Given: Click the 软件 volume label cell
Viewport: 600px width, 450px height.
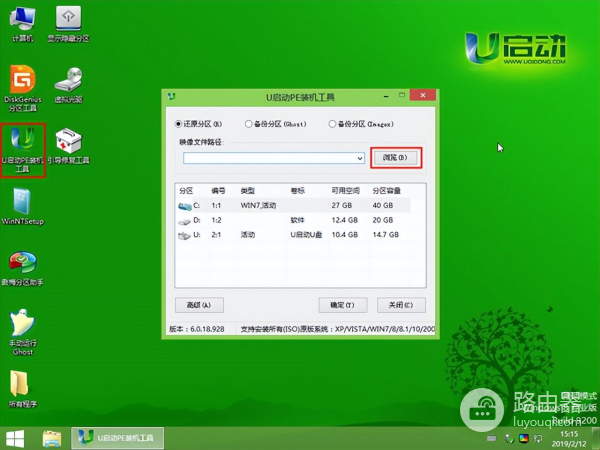Looking at the screenshot, I should [298, 220].
